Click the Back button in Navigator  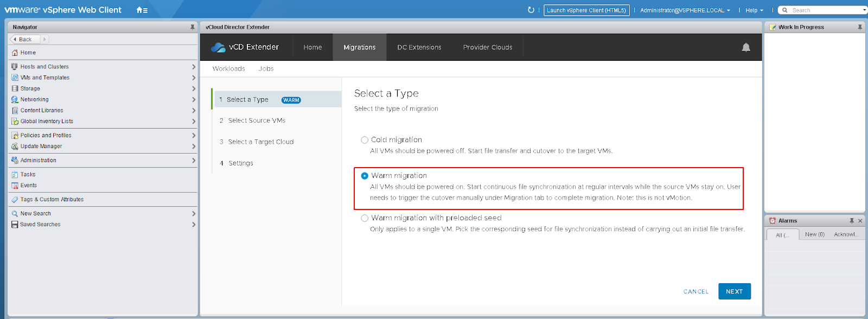25,39
